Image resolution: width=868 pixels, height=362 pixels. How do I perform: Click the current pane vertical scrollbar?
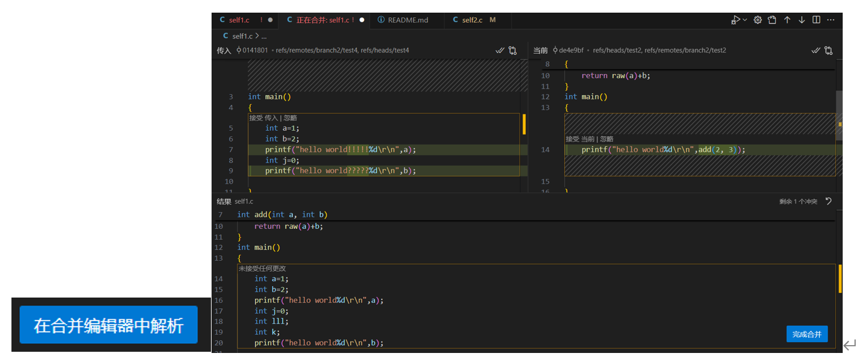click(839, 114)
